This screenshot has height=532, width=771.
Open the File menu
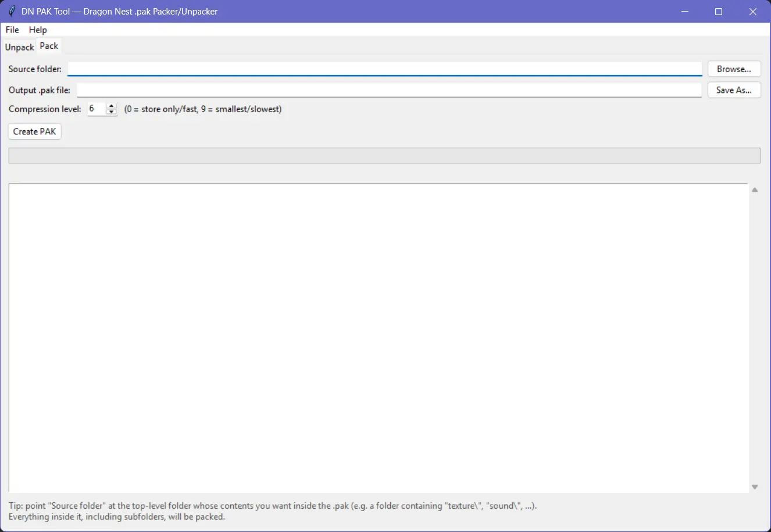coord(12,30)
